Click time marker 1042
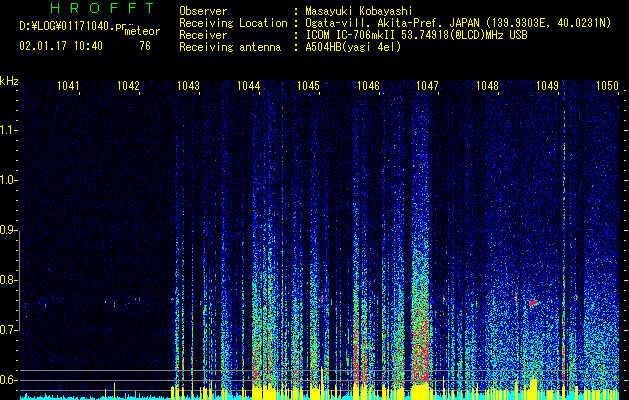This screenshot has width=629, height=400. click(x=128, y=85)
